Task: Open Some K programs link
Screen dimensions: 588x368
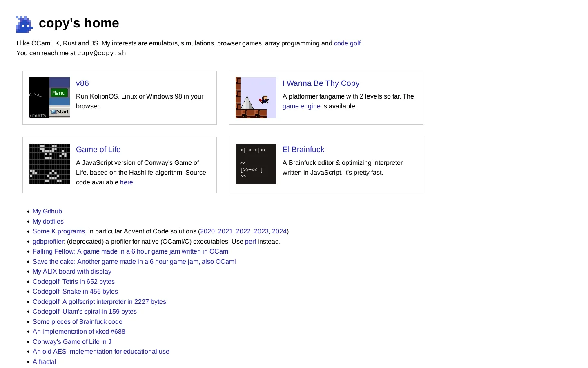Action: [59, 231]
